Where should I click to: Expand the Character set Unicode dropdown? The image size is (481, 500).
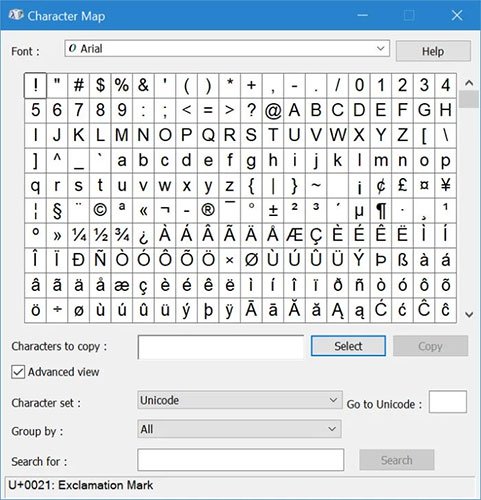point(239,400)
